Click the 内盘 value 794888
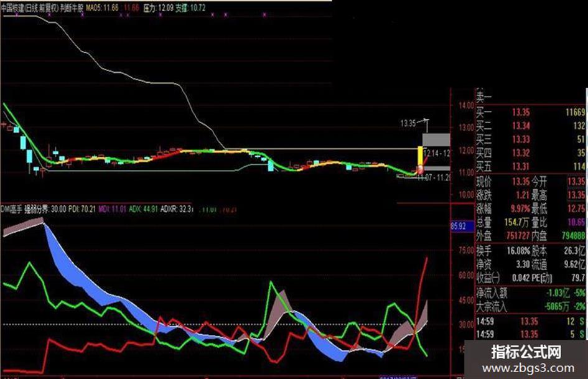Image resolution: width=588 pixels, height=379 pixels. 574,236
